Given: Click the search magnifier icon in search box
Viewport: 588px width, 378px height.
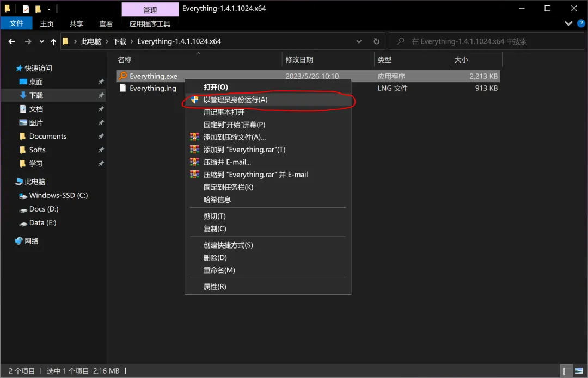Looking at the screenshot, I should coord(401,41).
